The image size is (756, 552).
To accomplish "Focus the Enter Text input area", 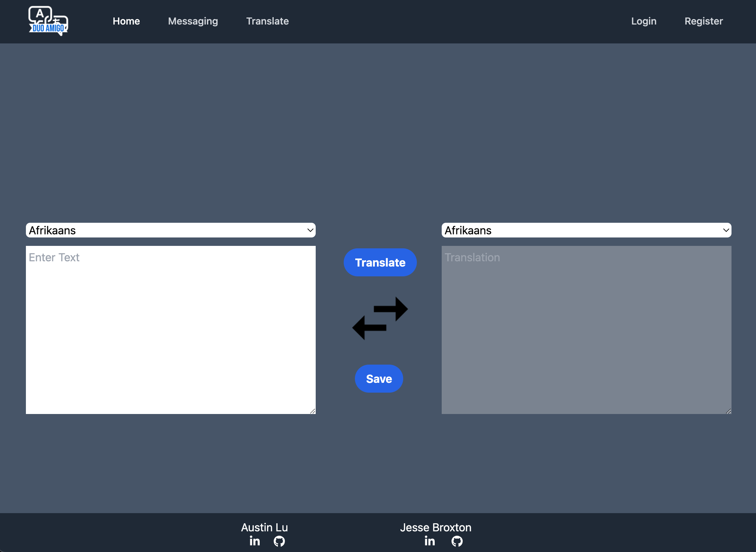I will [170, 329].
